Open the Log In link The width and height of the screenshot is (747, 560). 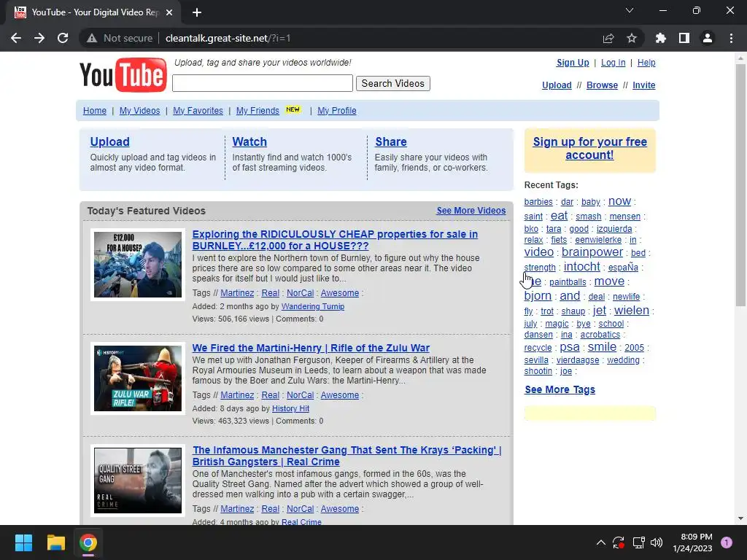click(x=613, y=63)
